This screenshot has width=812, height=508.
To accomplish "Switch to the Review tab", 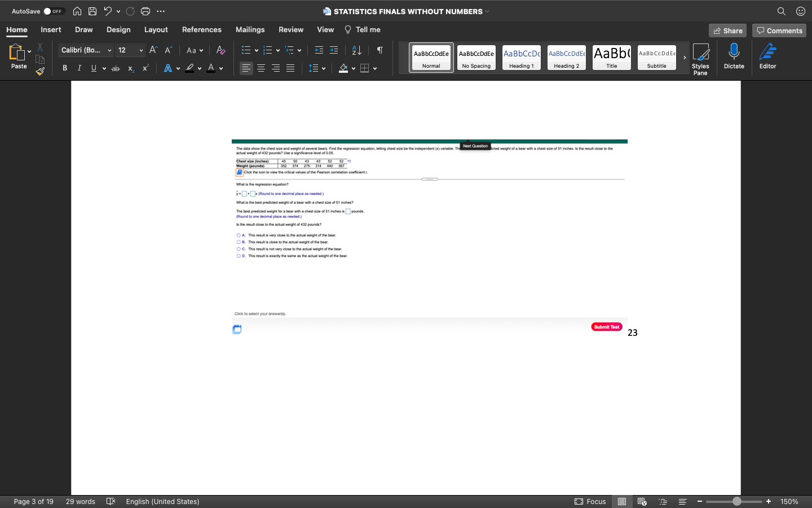I will 291,29.
